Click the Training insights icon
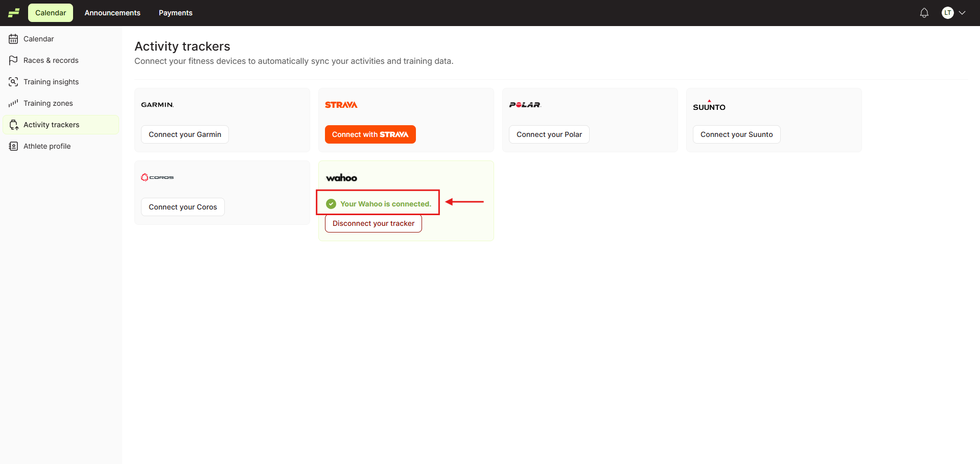 click(x=13, y=82)
